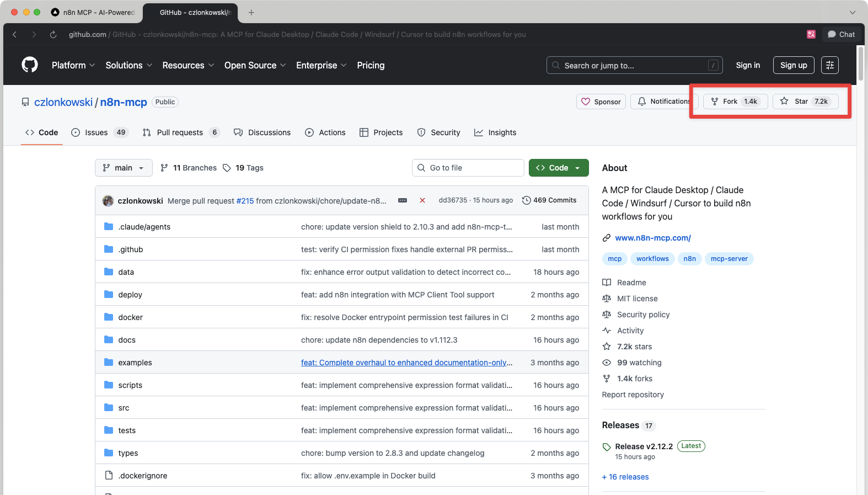Open the docker folder

click(x=131, y=317)
